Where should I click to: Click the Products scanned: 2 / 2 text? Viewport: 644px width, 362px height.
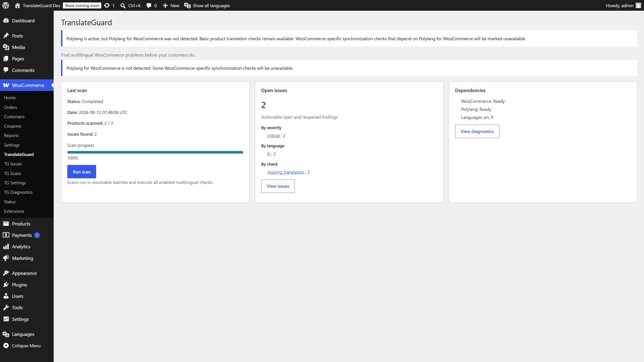(x=90, y=123)
